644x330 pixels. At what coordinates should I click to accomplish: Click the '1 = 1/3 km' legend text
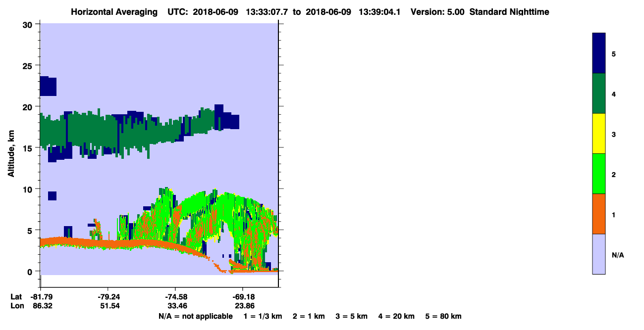tap(263, 316)
